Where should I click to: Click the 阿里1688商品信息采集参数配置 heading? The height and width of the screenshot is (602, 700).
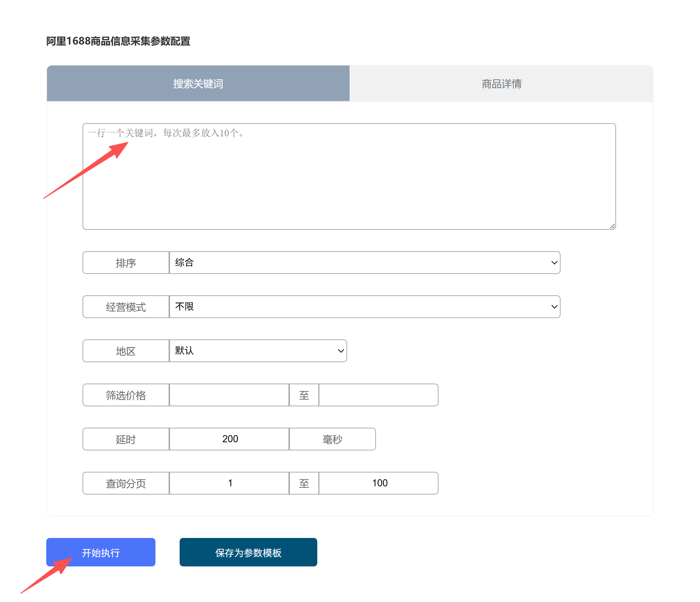[x=118, y=41]
